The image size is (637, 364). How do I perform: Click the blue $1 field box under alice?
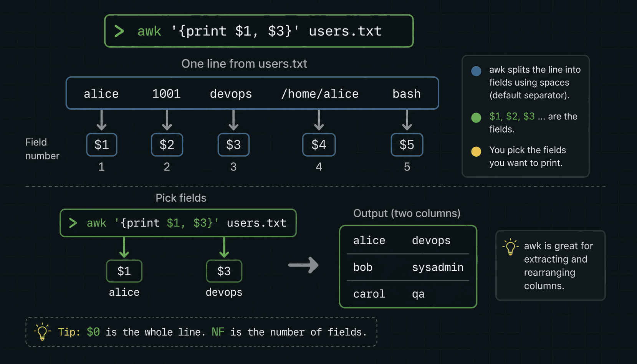[x=102, y=145]
